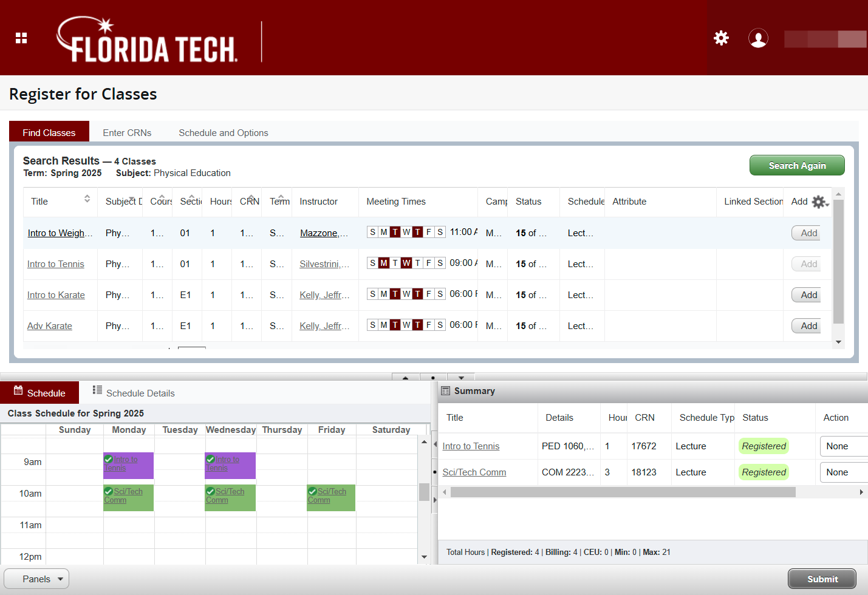Switch to Enter CRNs tab
868x595 pixels.
pyautogui.click(x=127, y=132)
